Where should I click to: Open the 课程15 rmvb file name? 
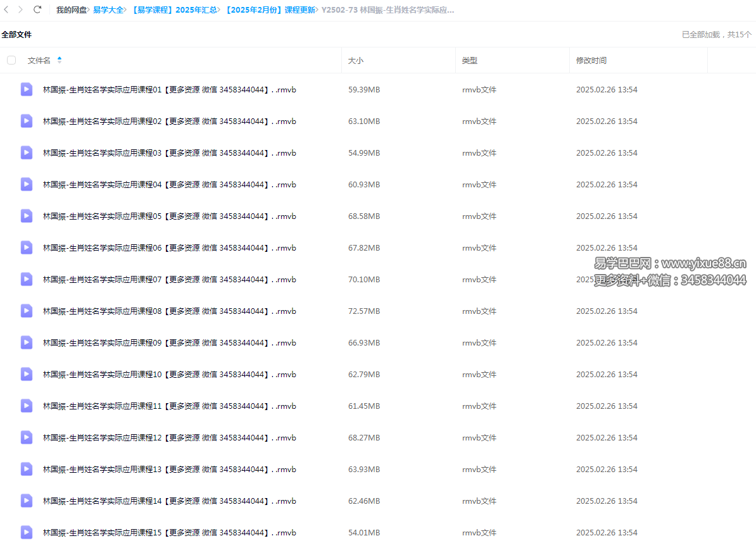click(x=169, y=533)
